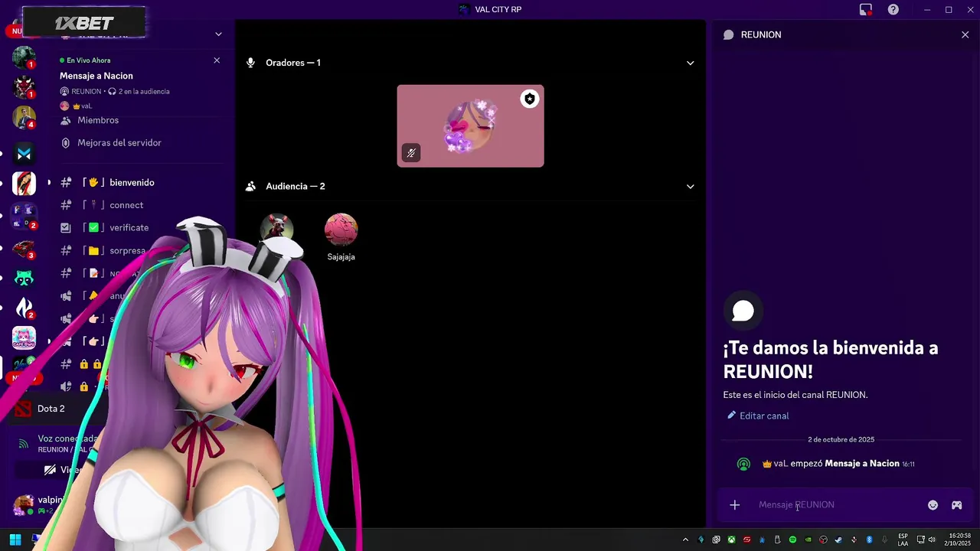Image resolution: width=980 pixels, height=551 pixels.
Task: Close the REUNION chat panel
Action: click(965, 34)
